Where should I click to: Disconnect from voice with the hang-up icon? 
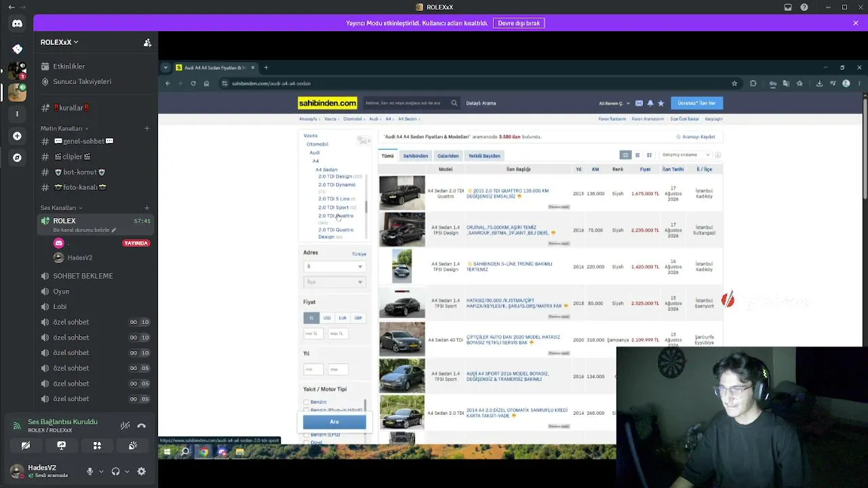(x=142, y=426)
